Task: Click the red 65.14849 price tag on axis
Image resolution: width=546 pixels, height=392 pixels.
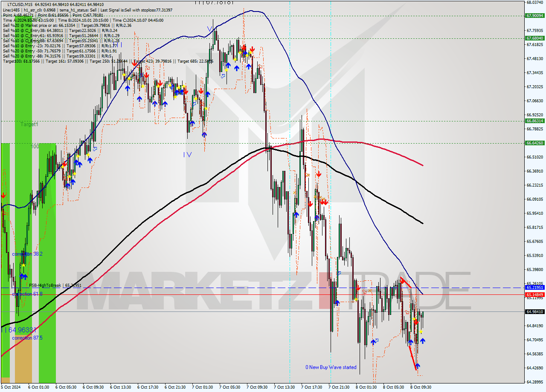Action: [535, 294]
